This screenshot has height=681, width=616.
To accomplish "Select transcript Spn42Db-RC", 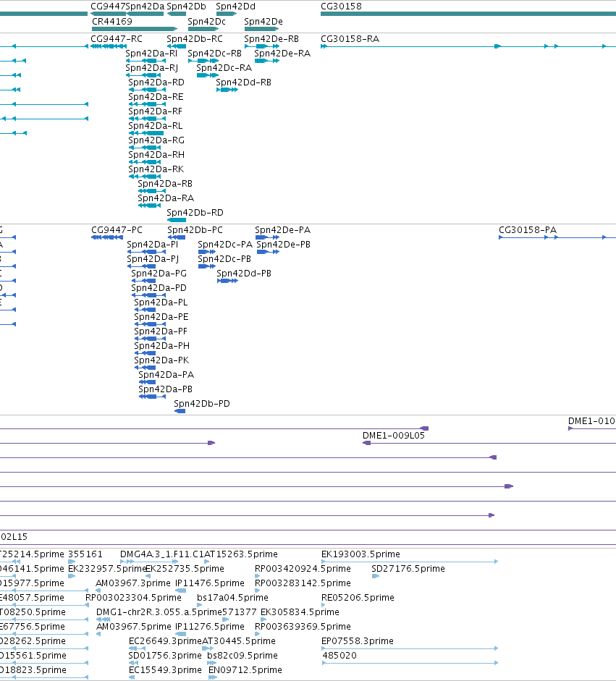I will [195, 38].
